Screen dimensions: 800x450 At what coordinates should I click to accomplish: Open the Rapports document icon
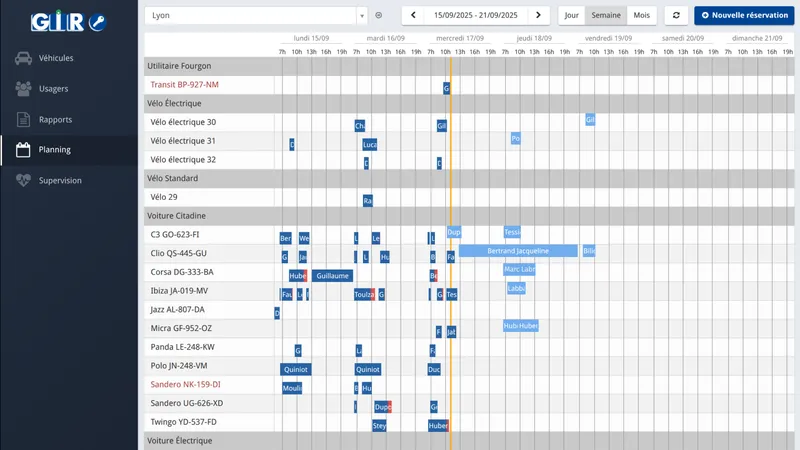coord(22,119)
